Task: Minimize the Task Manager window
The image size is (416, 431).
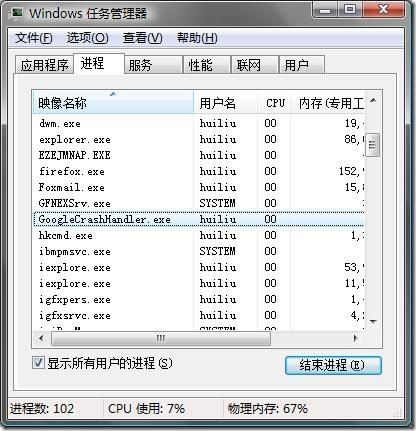Action: 325,9
